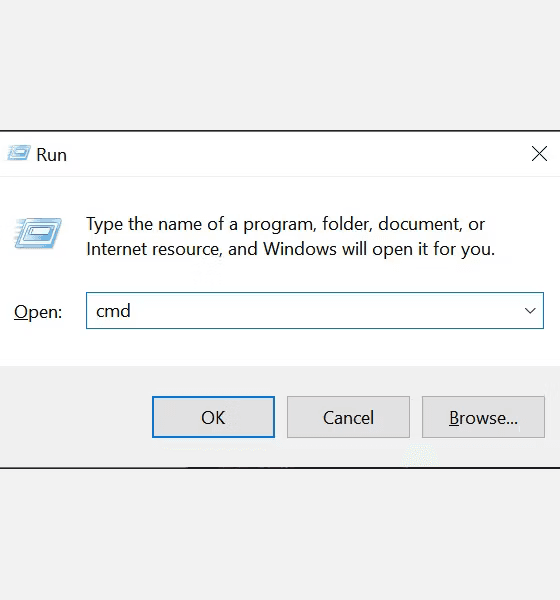Confirm the command with the OK button

tap(213, 417)
